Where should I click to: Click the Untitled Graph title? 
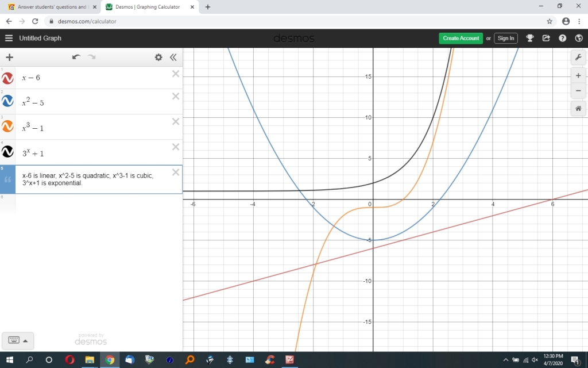[40, 38]
